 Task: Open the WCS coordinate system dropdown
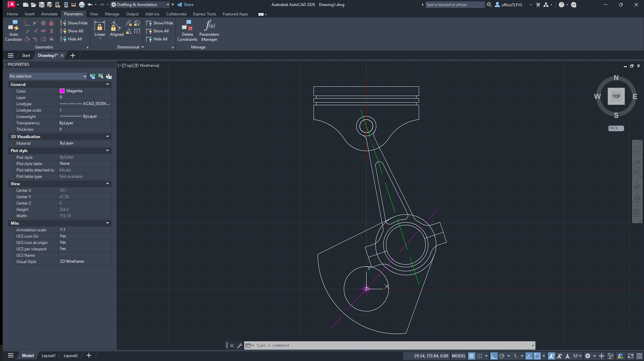click(616, 128)
